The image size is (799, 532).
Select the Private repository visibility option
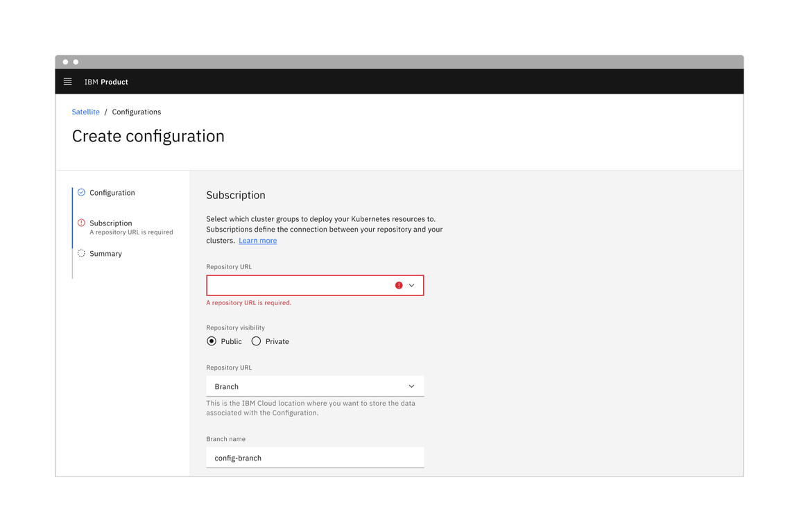click(257, 341)
